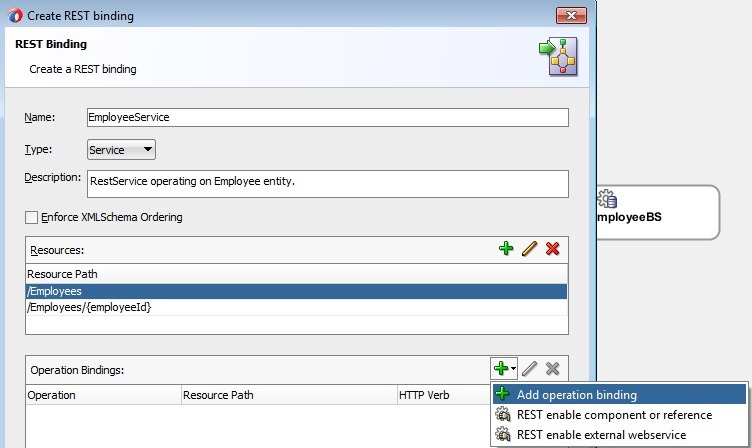Viewport: 752px width, 448px height.
Task: Click the edit pencil icon in Operation Bindings
Action: [x=531, y=369]
